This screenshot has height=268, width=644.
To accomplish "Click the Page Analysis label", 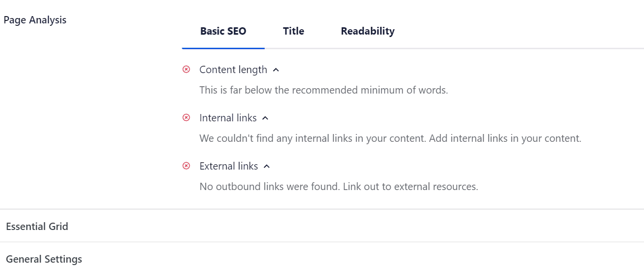I will pyautogui.click(x=35, y=20).
